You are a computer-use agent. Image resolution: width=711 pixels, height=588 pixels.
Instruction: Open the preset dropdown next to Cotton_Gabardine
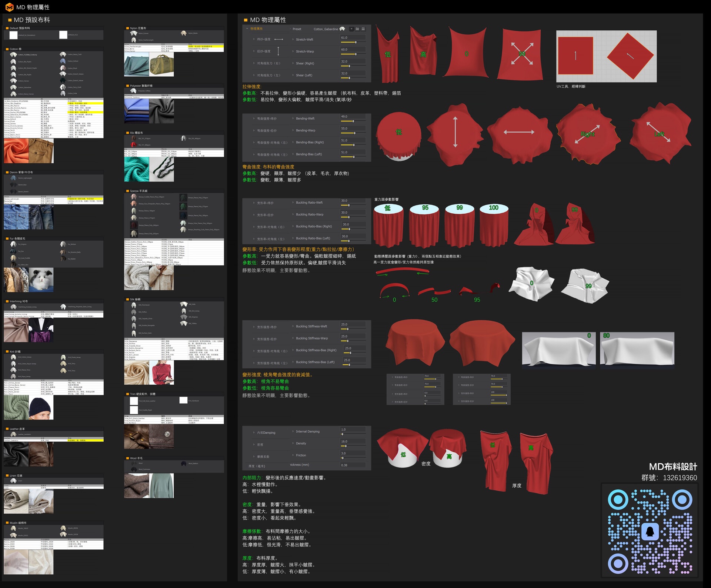pyautogui.click(x=351, y=29)
